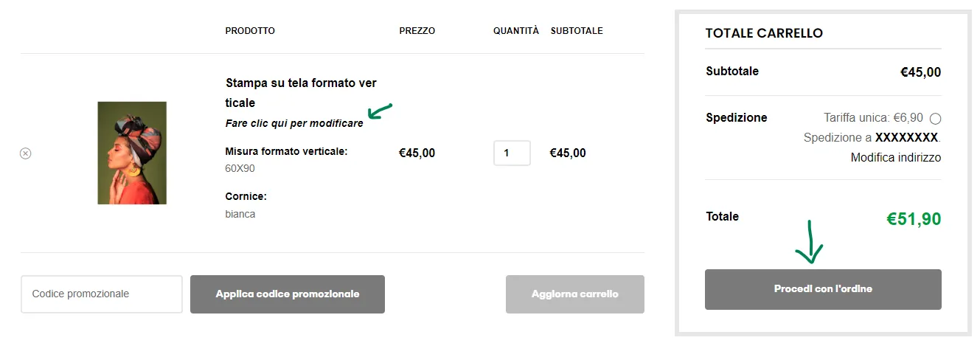980x343 pixels.
Task: Click the Prodotto column header
Action: [250, 31]
